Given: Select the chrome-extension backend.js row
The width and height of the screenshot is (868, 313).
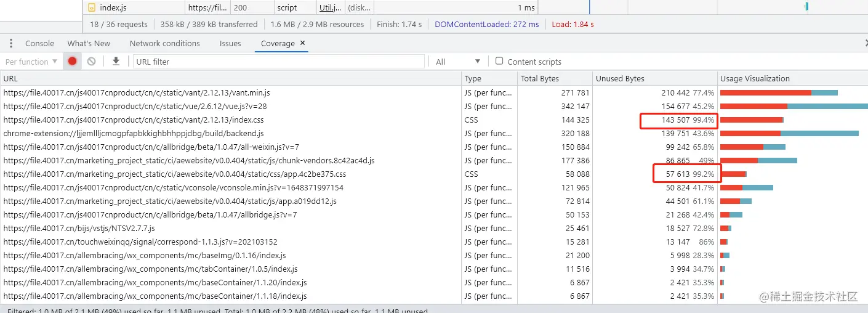Looking at the screenshot, I should click(x=434, y=133).
